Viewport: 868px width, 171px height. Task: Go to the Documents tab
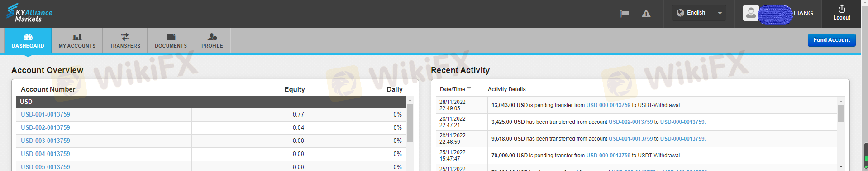coord(171,40)
